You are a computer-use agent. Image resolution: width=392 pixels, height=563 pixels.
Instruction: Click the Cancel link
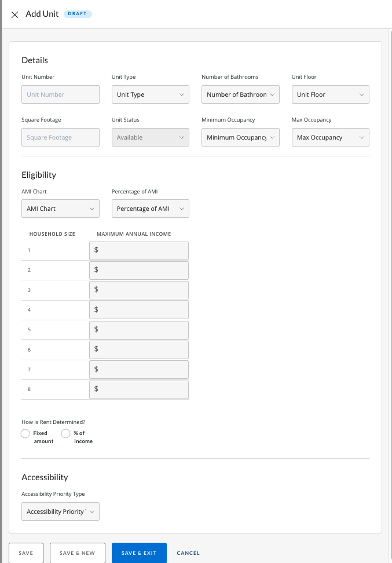click(x=188, y=553)
